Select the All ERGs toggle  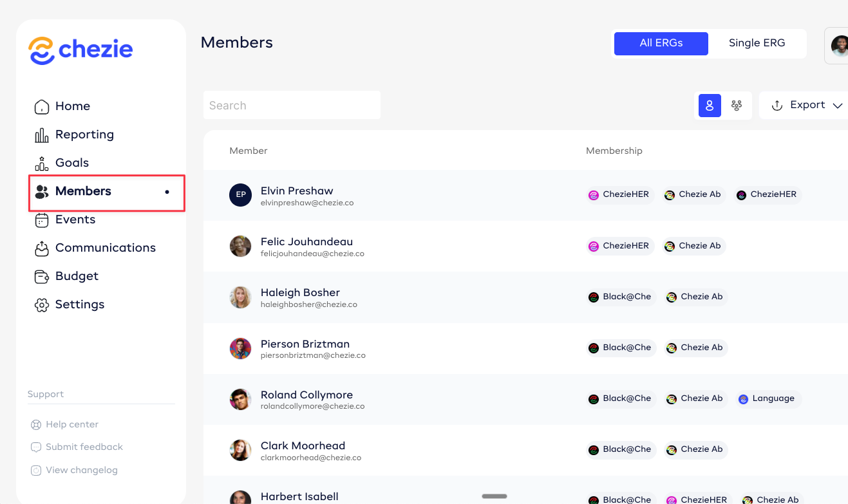(661, 43)
